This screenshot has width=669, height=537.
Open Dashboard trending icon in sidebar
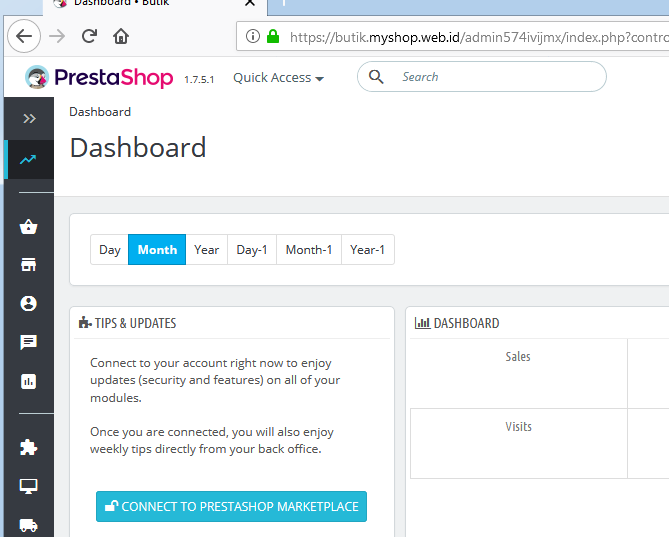28,160
